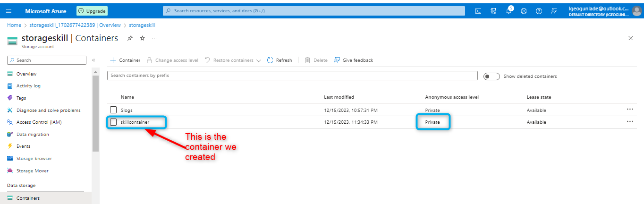Click the account avatar picture
644x204 pixels.
[636, 11]
